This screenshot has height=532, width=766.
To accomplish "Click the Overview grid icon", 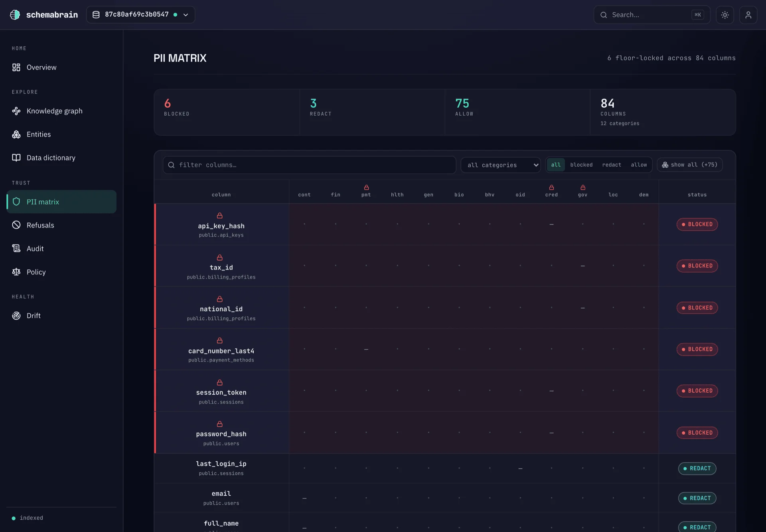I will point(16,67).
